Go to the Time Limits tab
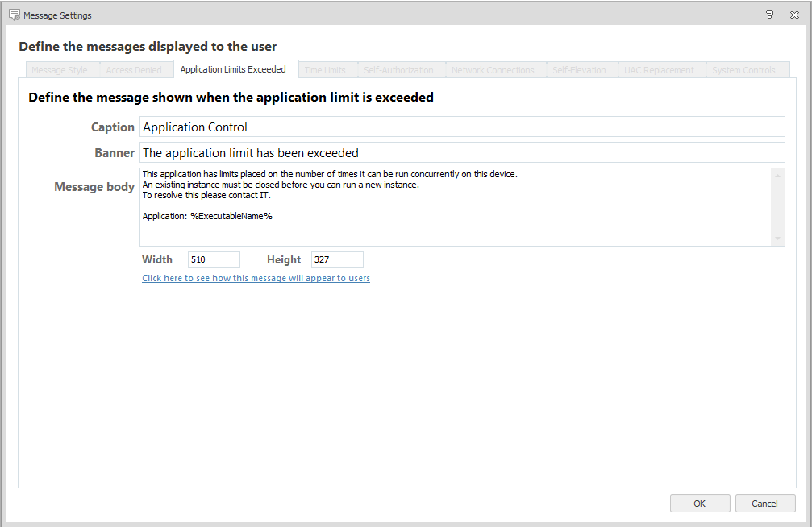Image resolution: width=812 pixels, height=527 pixels. tap(324, 70)
